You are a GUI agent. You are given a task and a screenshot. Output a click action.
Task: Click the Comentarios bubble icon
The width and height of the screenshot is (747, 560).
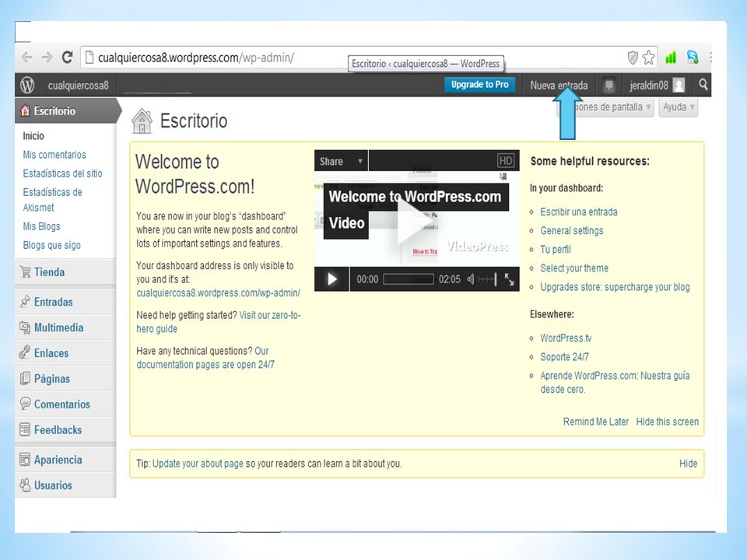(25, 404)
